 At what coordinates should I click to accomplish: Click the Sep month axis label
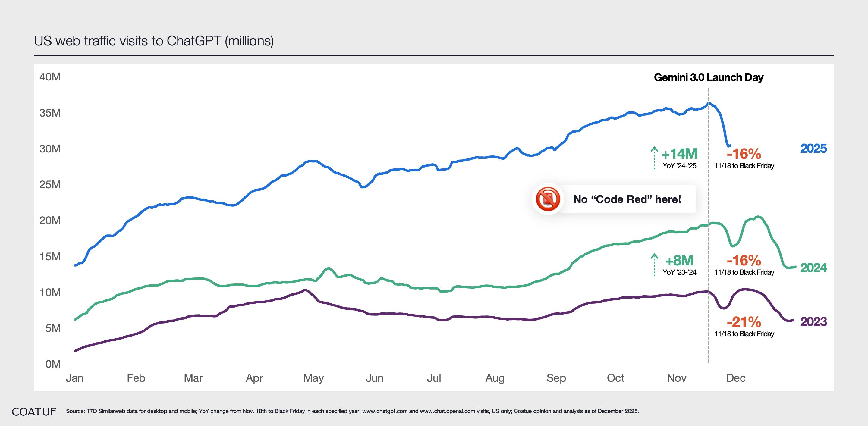click(x=556, y=378)
